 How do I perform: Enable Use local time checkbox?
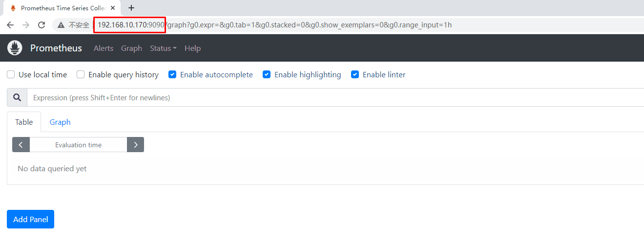click(11, 74)
